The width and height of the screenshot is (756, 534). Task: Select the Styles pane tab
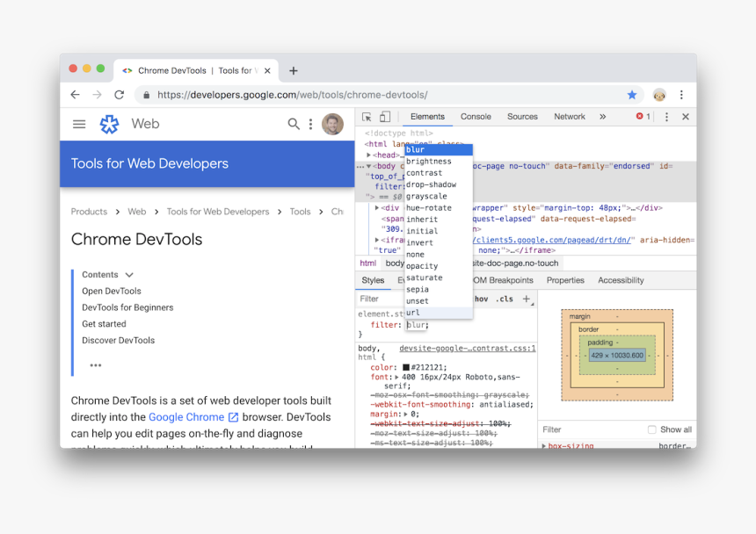click(373, 280)
